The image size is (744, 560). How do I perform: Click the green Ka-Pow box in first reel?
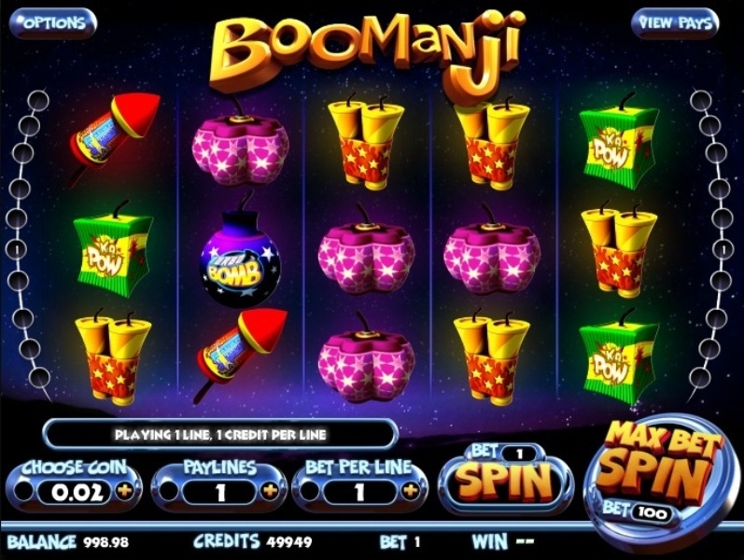click(113, 248)
